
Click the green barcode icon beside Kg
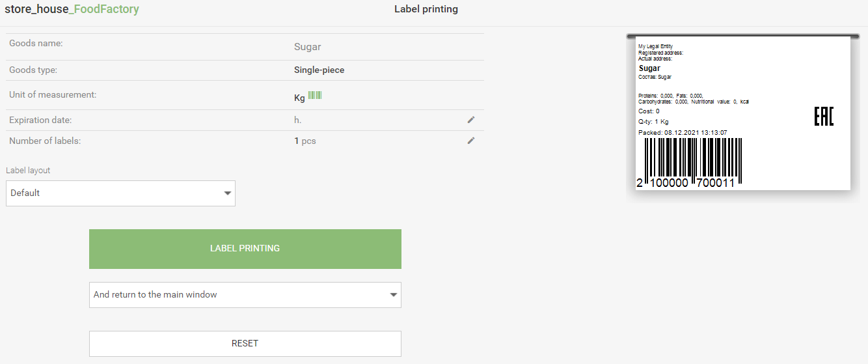pyautogui.click(x=315, y=96)
